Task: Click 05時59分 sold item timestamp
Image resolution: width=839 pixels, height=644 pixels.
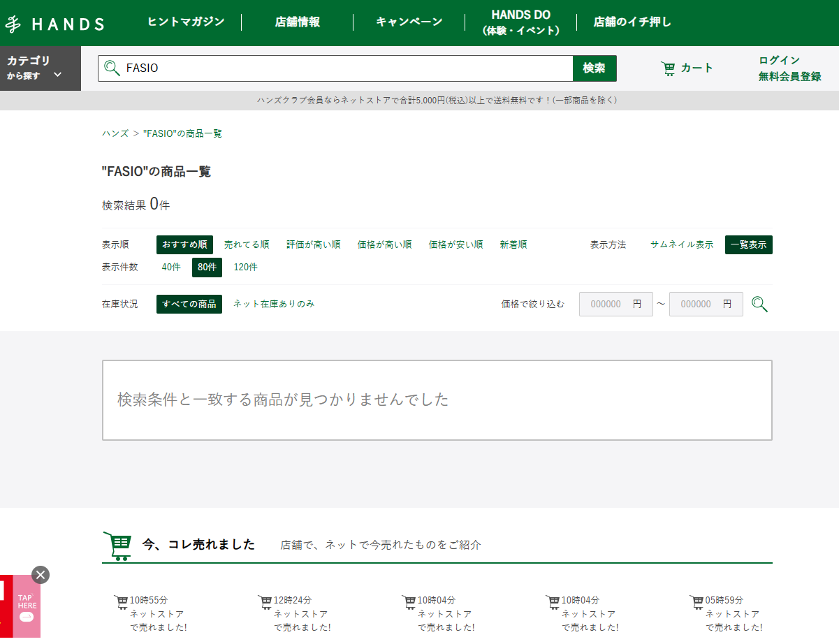Action: (x=724, y=601)
